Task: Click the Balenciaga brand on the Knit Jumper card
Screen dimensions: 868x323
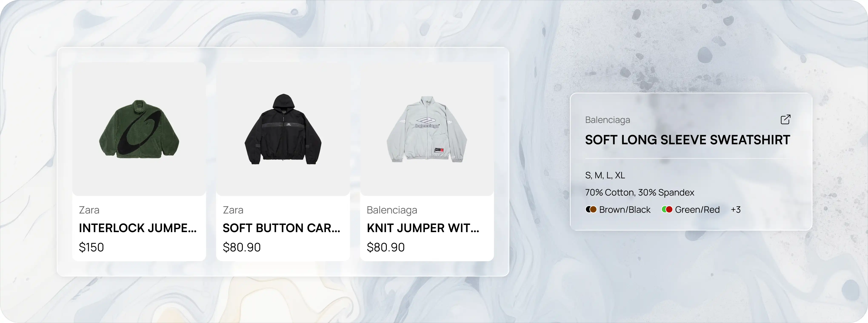Action: pyautogui.click(x=392, y=210)
